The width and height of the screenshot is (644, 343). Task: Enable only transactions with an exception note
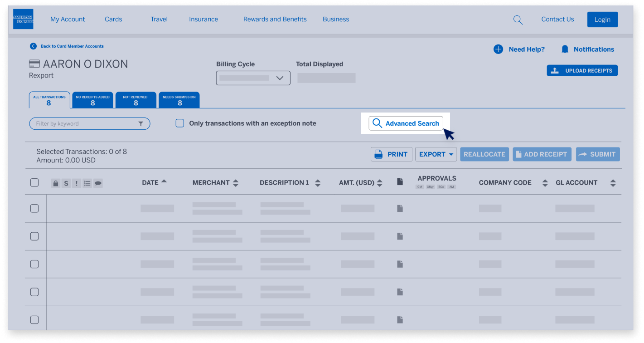(x=179, y=123)
